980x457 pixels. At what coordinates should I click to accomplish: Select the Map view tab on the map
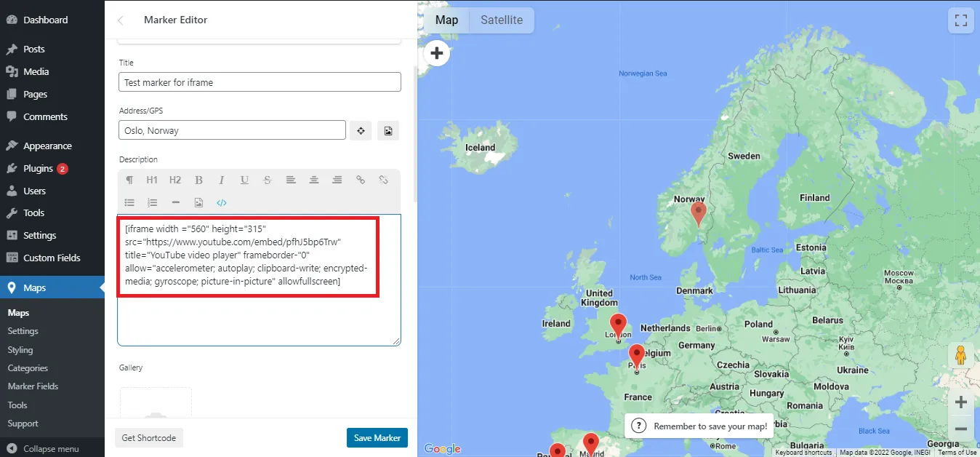coord(446,20)
